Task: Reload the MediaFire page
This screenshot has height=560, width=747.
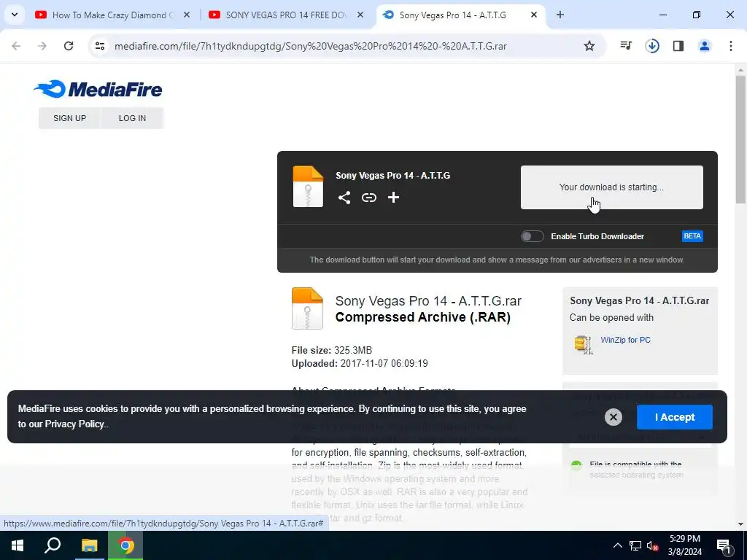Action: [69, 46]
